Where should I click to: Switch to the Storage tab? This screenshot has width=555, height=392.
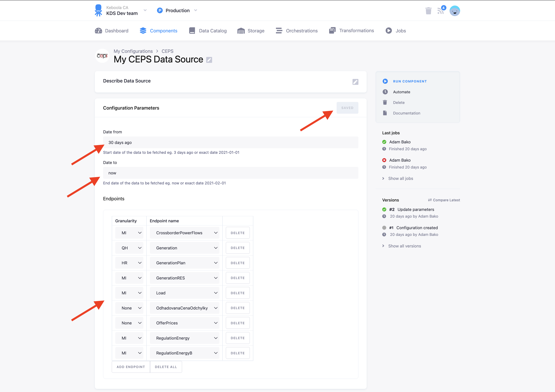point(251,31)
